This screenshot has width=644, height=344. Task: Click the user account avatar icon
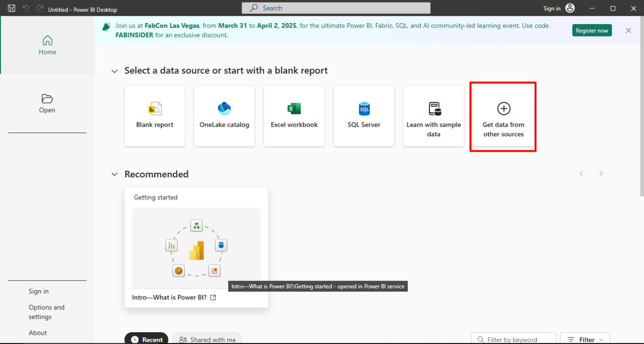(x=570, y=8)
